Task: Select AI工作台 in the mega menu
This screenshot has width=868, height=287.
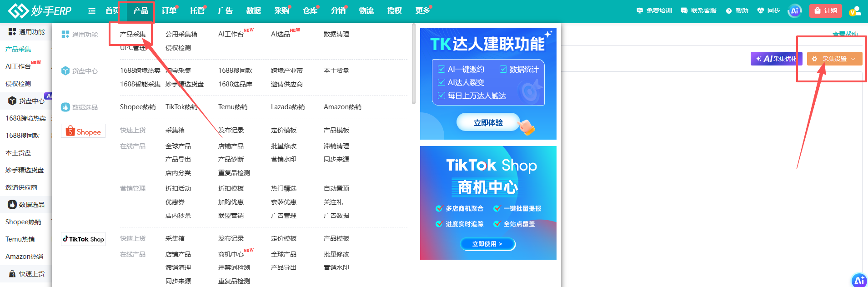Action: (231, 34)
